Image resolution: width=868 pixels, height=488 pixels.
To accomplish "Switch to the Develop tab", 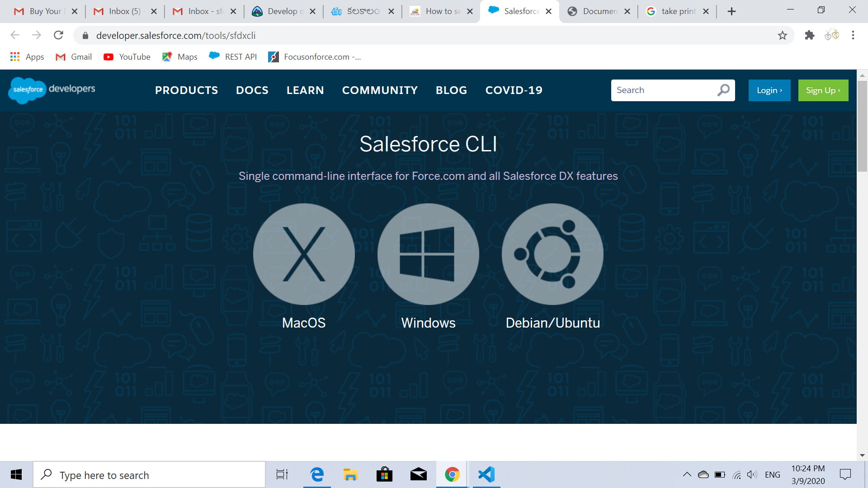I will coord(283,11).
